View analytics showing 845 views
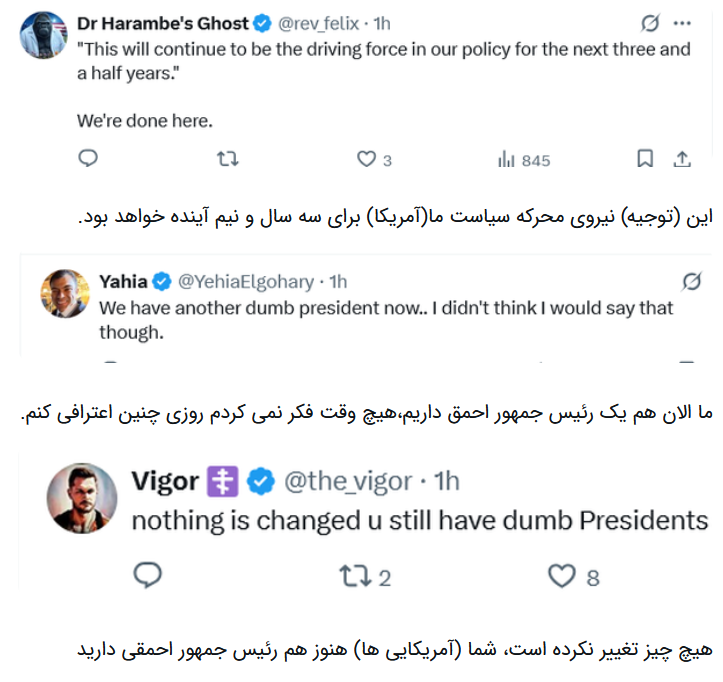Image resolution: width=723 pixels, height=682 pixels. coord(506,159)
